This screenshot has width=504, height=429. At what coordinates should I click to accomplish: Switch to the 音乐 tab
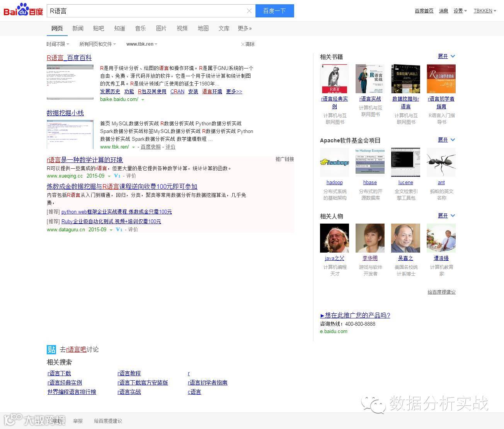click(140, 28)
